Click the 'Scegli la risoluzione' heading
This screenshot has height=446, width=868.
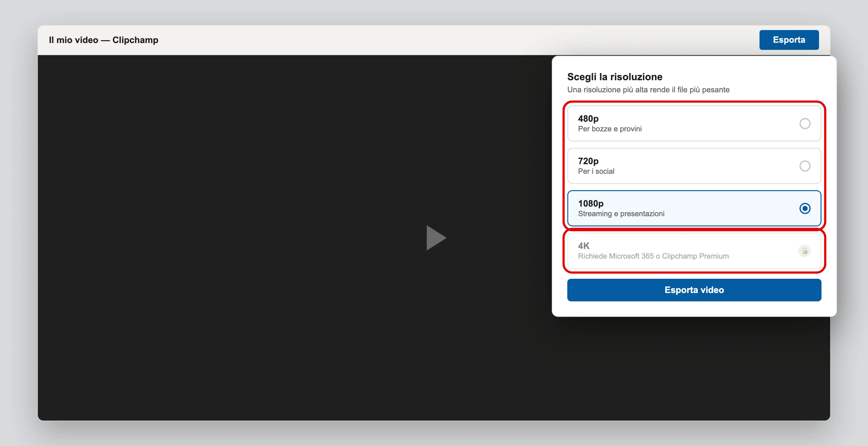pyautogui.click(x=615, y=77)
